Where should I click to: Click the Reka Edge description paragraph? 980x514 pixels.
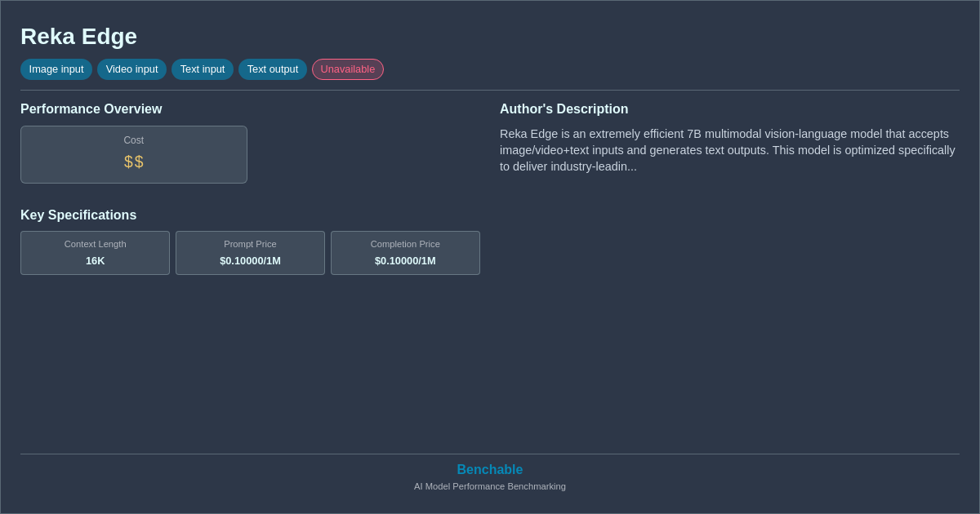coord(728,150)
